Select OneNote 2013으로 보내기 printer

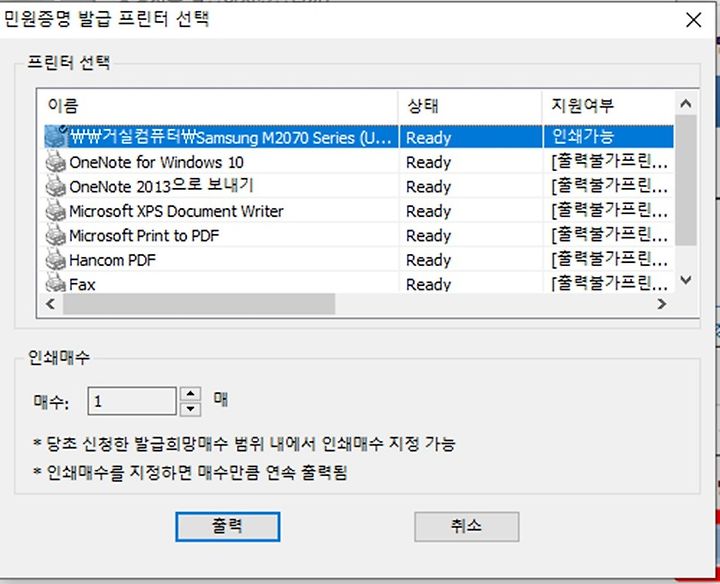(x=161, y=186)
